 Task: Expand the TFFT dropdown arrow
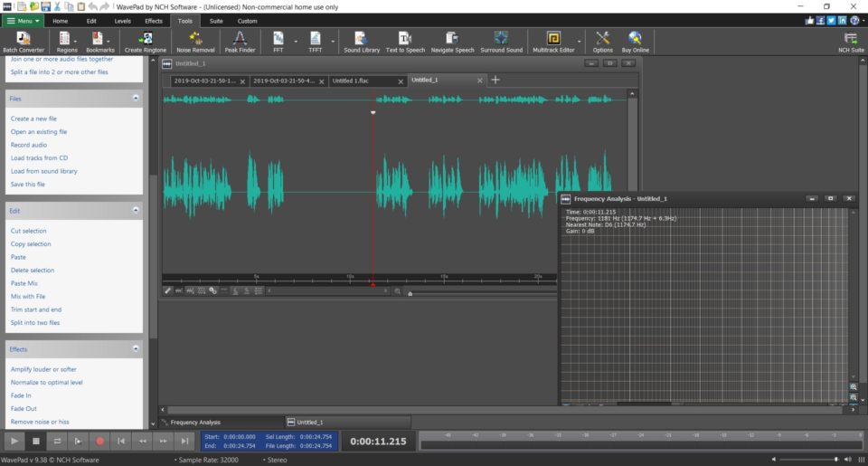pos(333,42)
